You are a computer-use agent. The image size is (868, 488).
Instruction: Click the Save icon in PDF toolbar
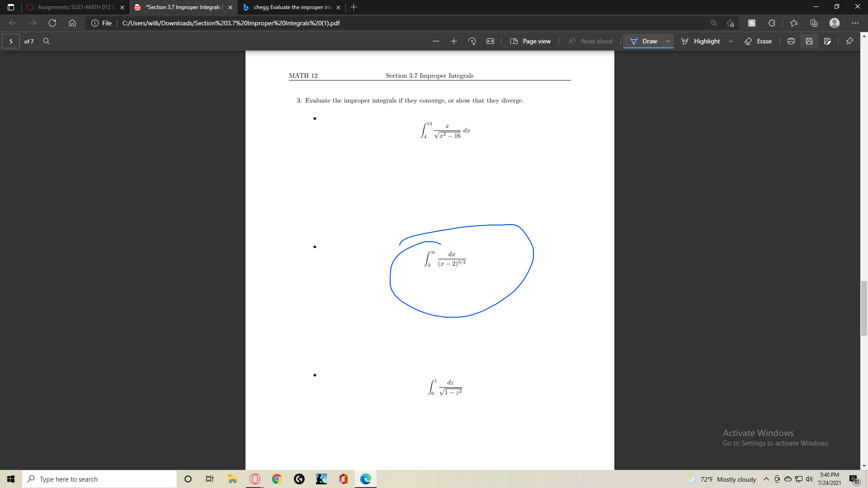point(809,41)
